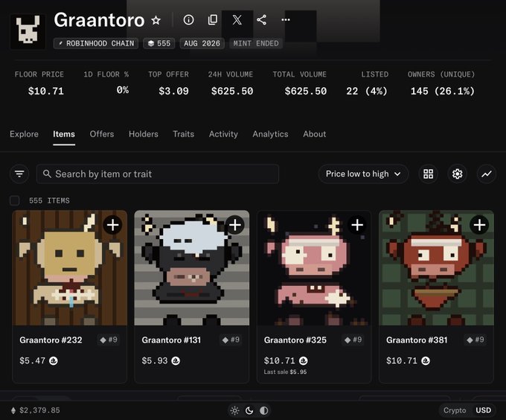Image resolution: width=506 pixels, height=420 pixels.
Task: Toggle prices to Crypto
Action: 455,410
